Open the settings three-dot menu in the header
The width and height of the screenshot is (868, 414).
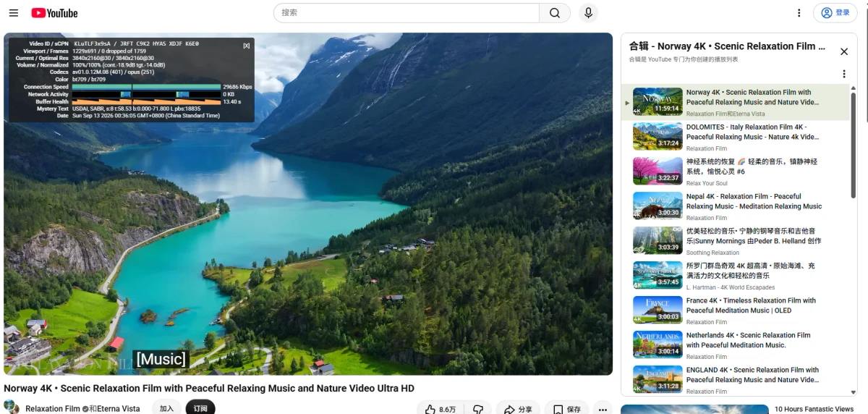point(799,13)
